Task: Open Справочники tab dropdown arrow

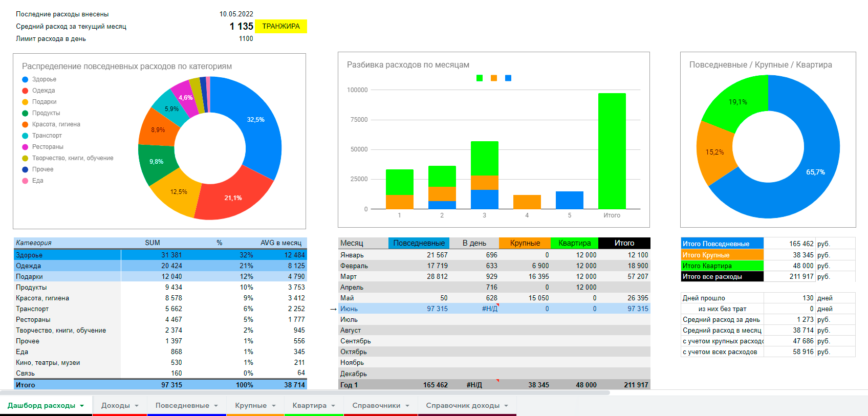Action: 407,406
